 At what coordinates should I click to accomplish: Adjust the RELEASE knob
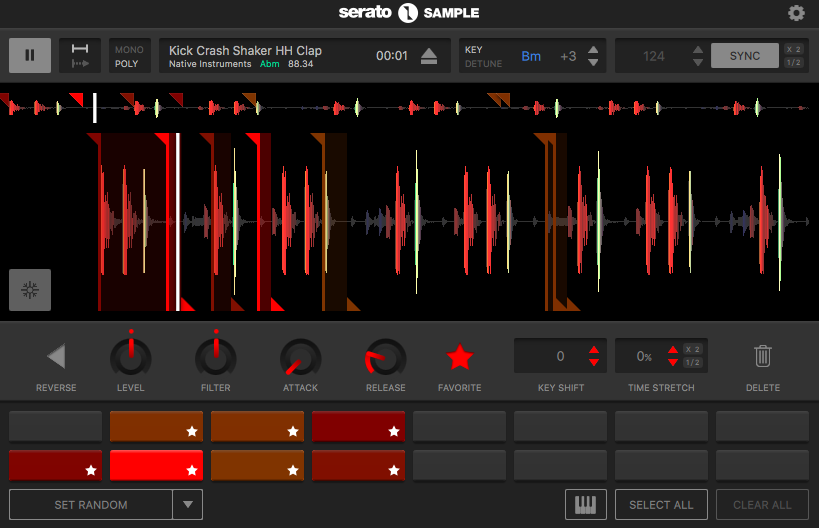coord(385,358)
